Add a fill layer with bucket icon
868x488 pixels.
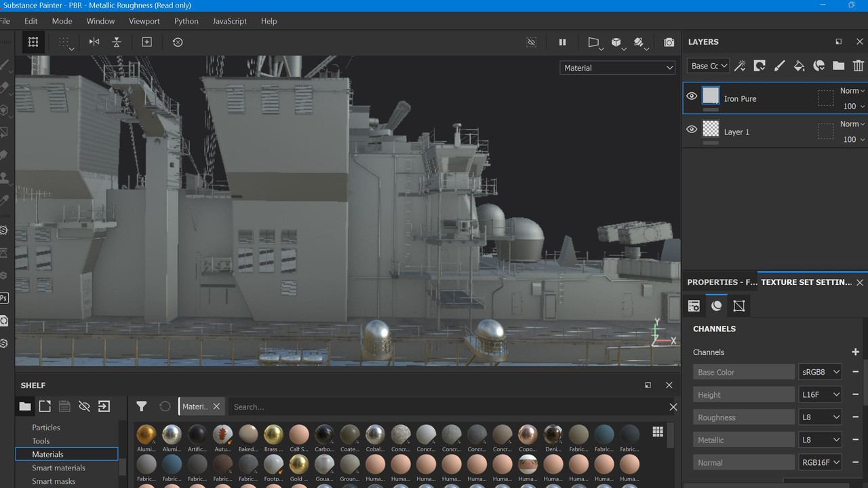799,66
